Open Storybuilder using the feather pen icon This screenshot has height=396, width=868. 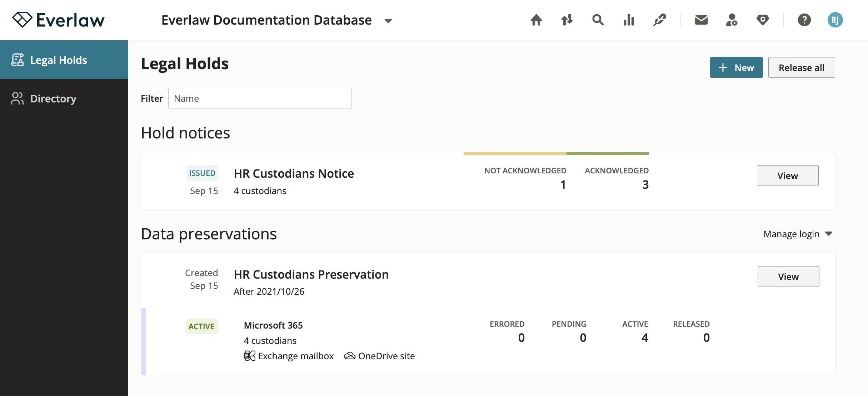tap(659, 20)
